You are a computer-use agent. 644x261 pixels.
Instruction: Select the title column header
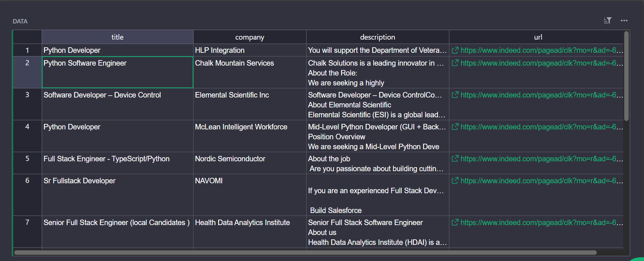pos(117,37)
